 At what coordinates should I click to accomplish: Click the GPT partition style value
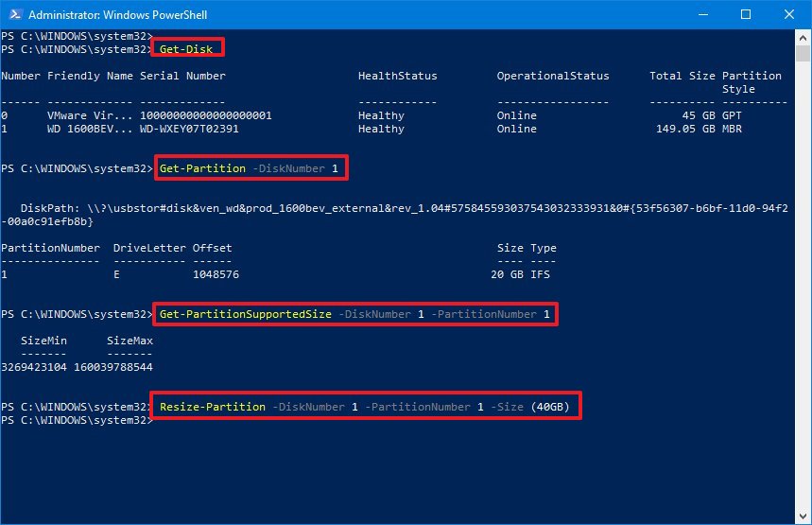(x=732, y=115)
